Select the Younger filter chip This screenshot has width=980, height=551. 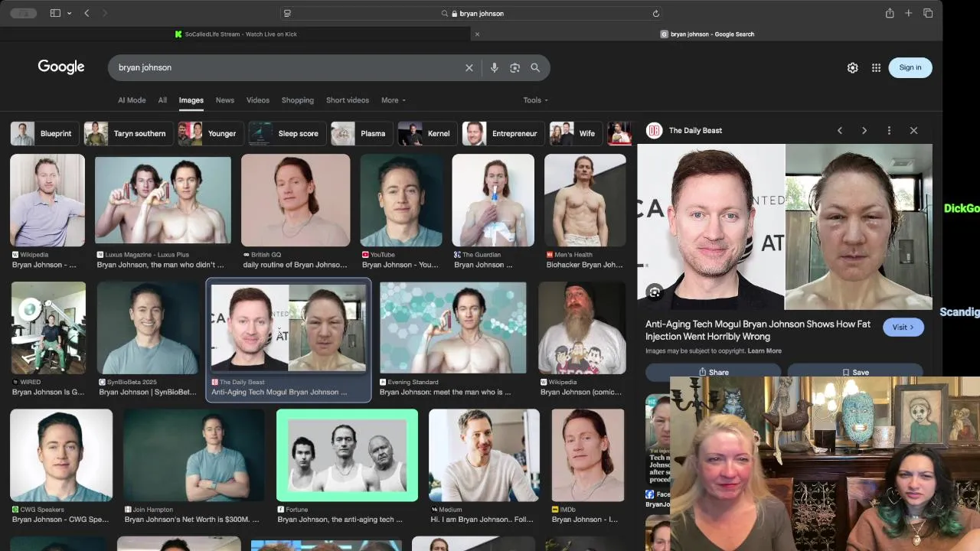210,133
